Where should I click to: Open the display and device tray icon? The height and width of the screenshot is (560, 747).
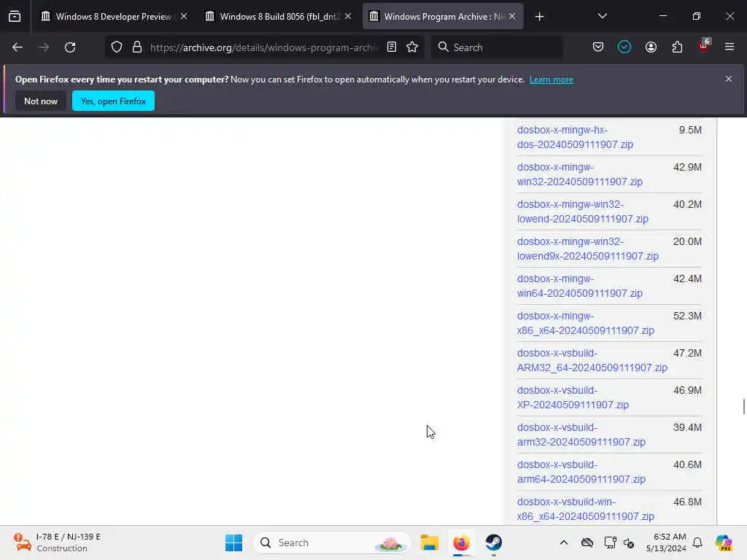[x=610, y=542]
